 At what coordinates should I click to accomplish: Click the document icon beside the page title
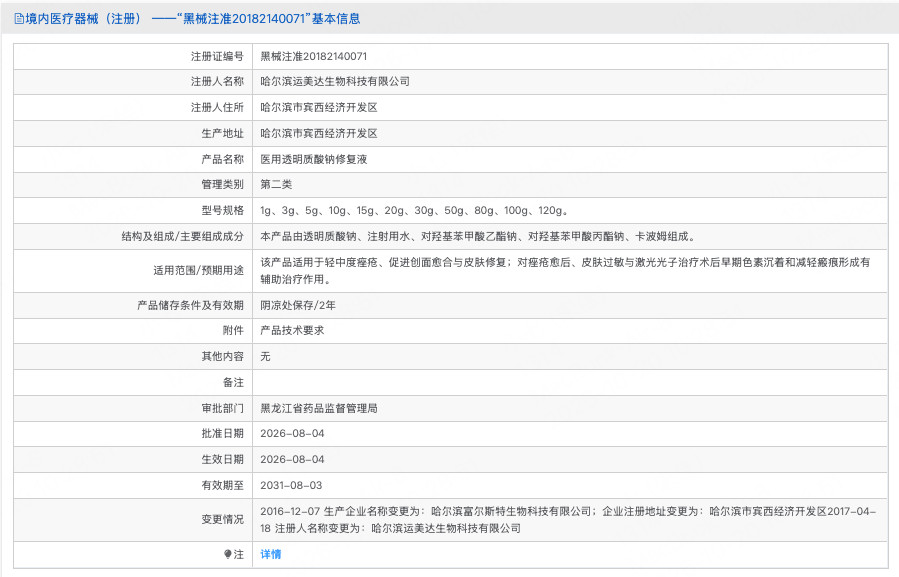pyautogui.click(x=19, y=19)
